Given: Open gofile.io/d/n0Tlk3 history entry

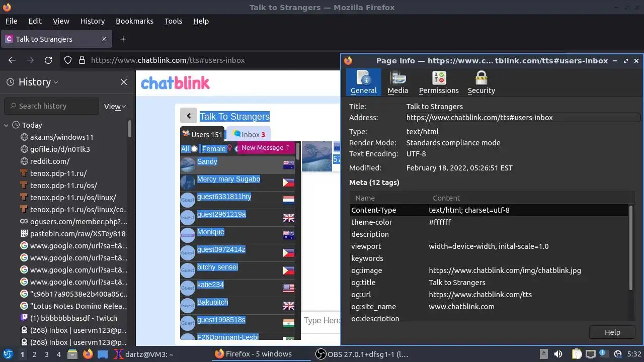Looking at the screenshot, I should click(x=55, y=149).
